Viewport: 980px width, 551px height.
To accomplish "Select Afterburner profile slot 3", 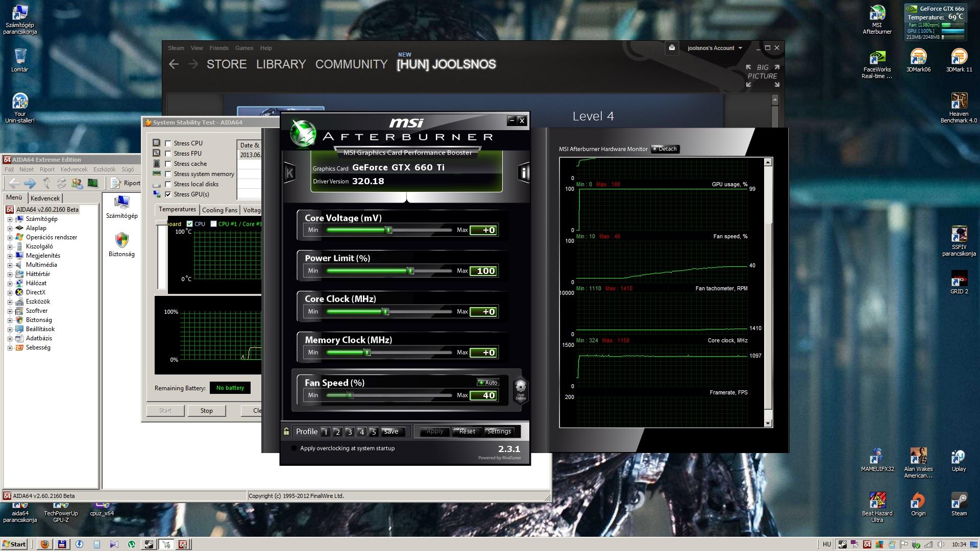I will point(350,432).
